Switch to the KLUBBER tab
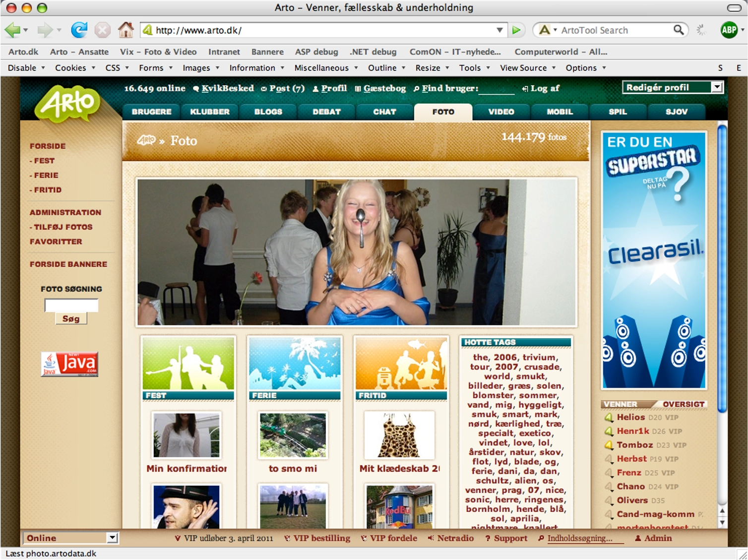Screen dimensions: 748x560 pos(210,112)
